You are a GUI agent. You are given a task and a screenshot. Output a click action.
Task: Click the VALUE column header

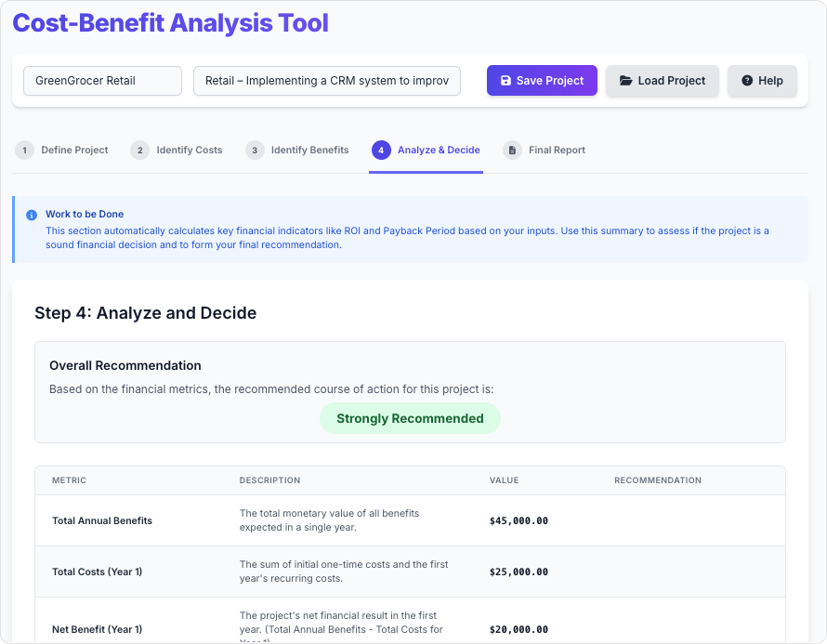click(x=504, y=480)
